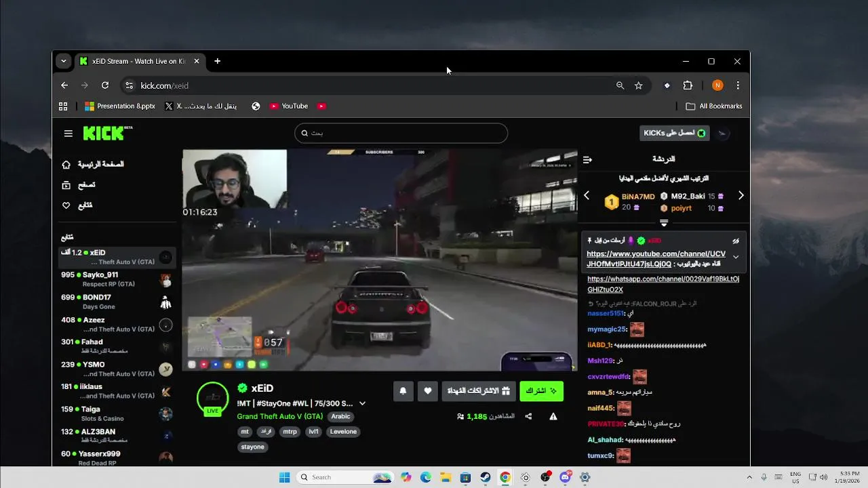Click the Grand Theft Auto V (GTA) category link

pyautogui.click(x=279, y=416)
